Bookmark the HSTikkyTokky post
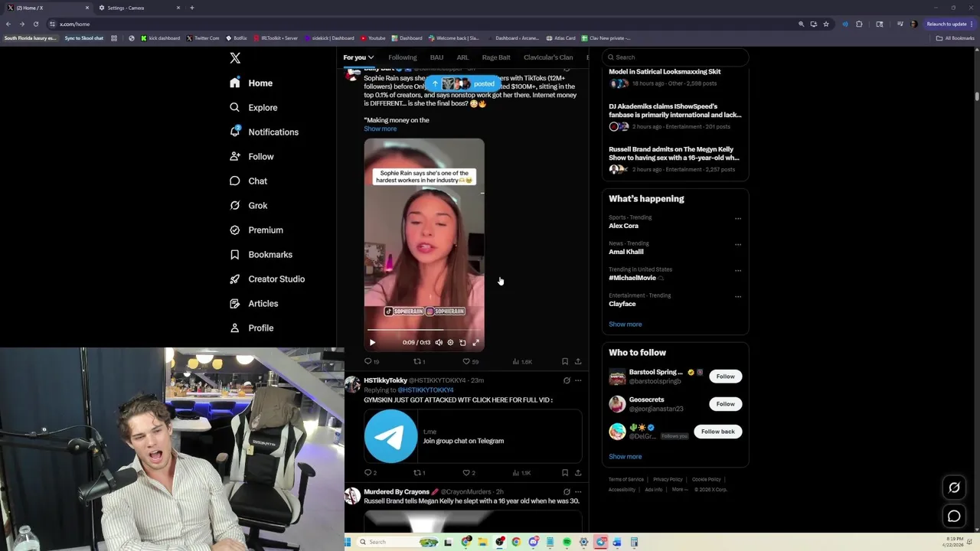This screenshot has width=980, height=551. (x=565, y=473)
